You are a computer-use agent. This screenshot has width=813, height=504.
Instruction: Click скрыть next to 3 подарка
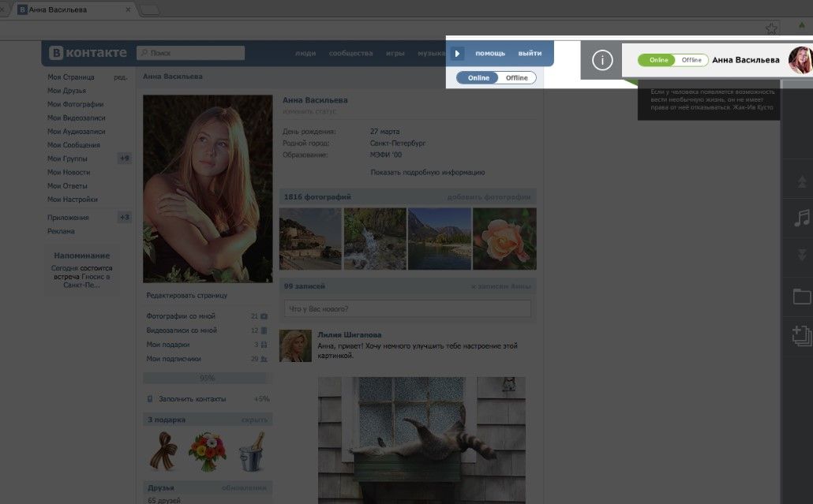[255, 420]
